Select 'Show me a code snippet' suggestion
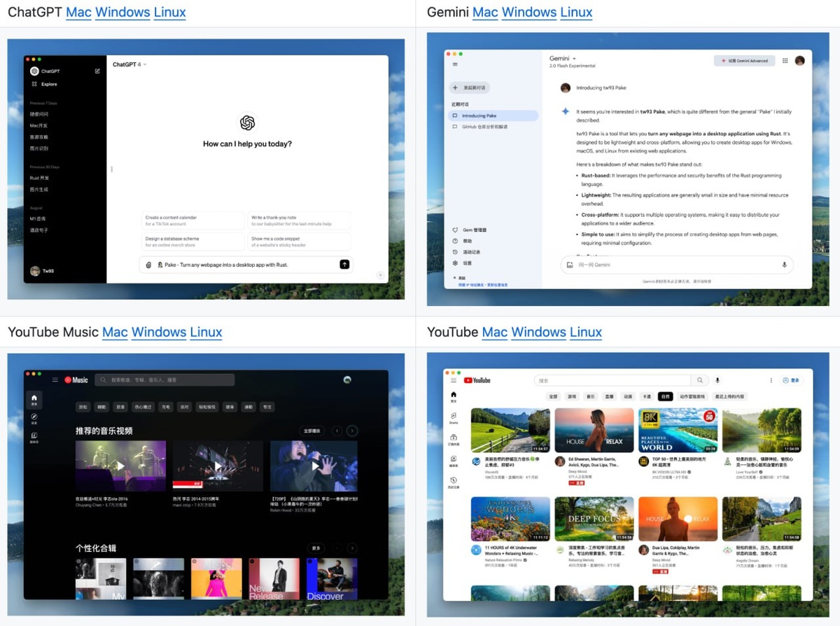Screen dimensions: 840x626 pos(299,242)
